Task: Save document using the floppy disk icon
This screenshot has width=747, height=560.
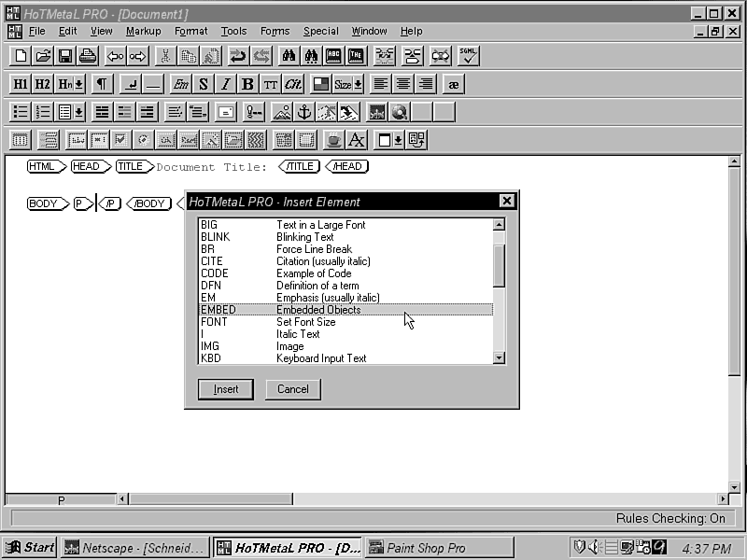Action: (65, 56)
